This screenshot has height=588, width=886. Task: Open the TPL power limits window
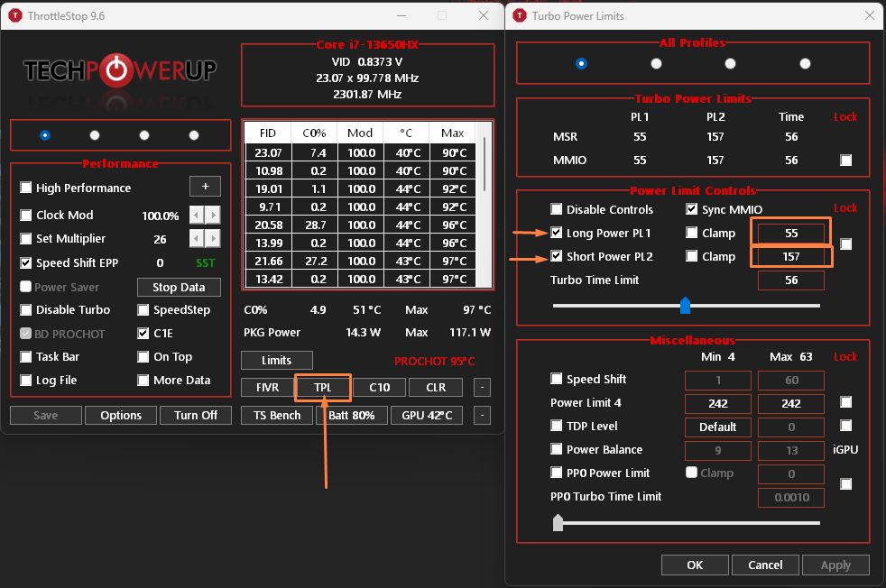tap(323, 388)
